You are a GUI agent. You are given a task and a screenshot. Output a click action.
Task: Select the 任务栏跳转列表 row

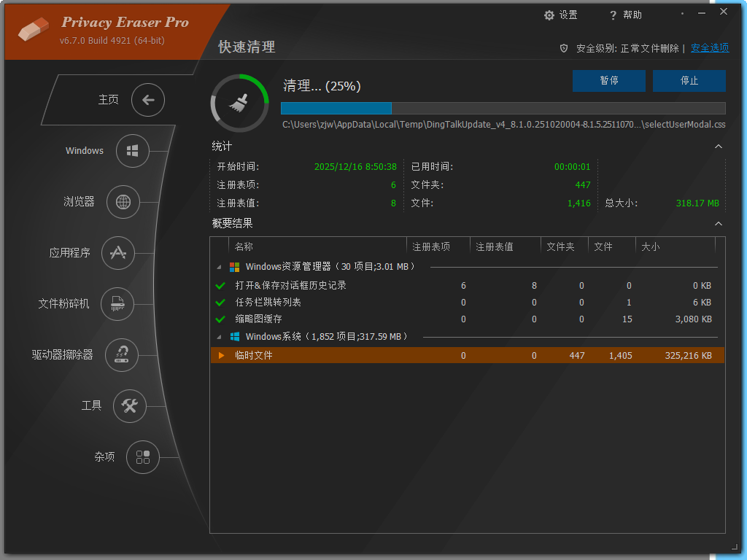[x=468, y=303]
